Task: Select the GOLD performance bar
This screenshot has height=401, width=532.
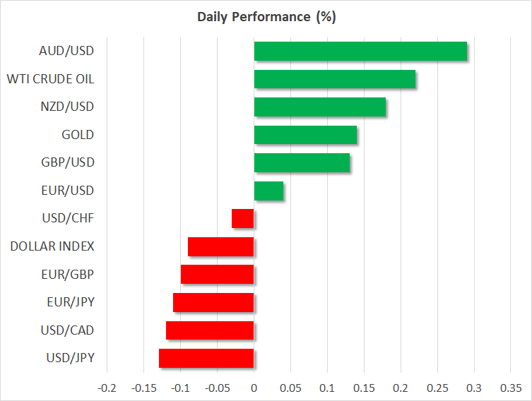Action: tap(305, 135)
